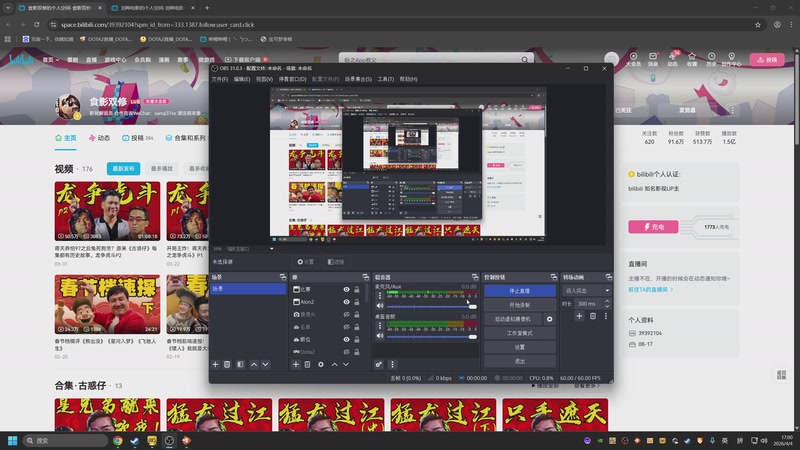Increase transition duration 300 ms spinner

[x=607, y=301]
